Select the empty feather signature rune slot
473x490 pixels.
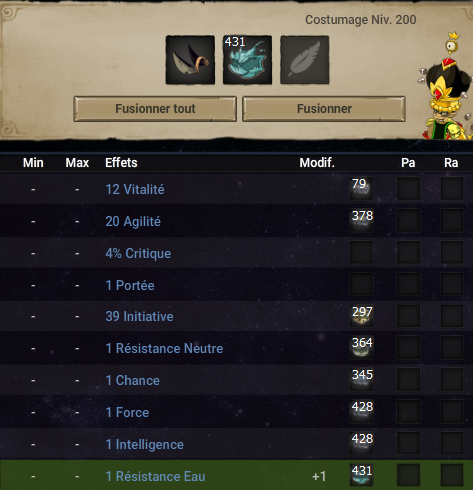coord(305,60)
